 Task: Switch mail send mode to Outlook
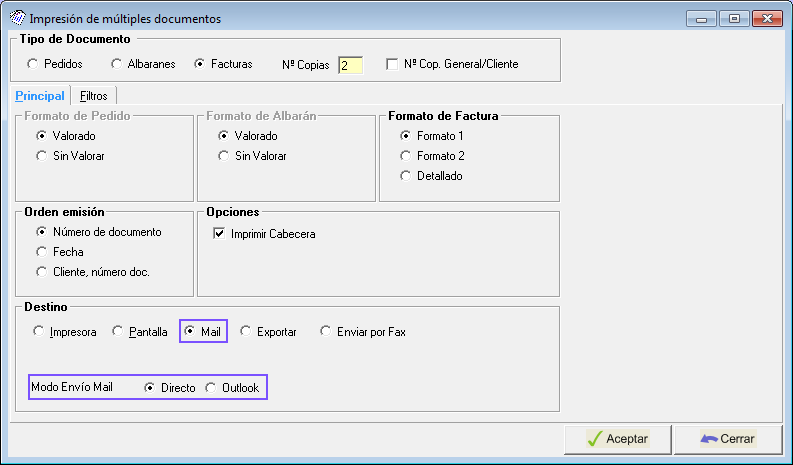[210, 388]
